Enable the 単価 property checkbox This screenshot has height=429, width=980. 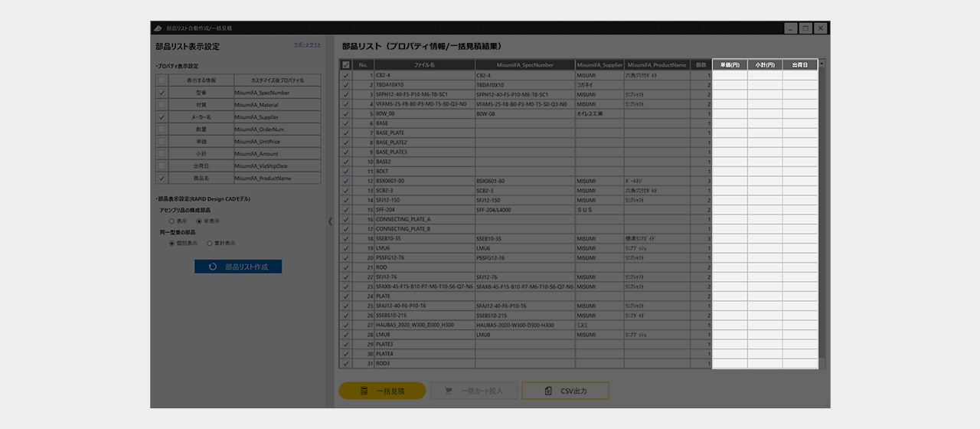[x=162, y=142]
